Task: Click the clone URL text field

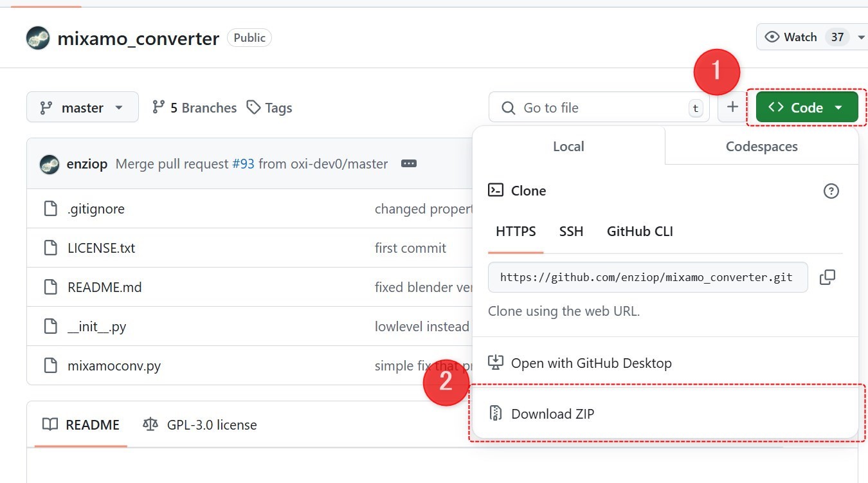Action: 647,277
